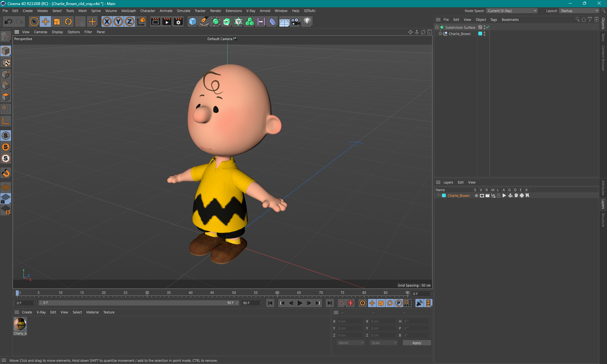This screenshot has height=364, width=607.
Task: Toggle Charlie_Brown layer visibility eye
Action: pyautogui.click(x=482, y=196)
